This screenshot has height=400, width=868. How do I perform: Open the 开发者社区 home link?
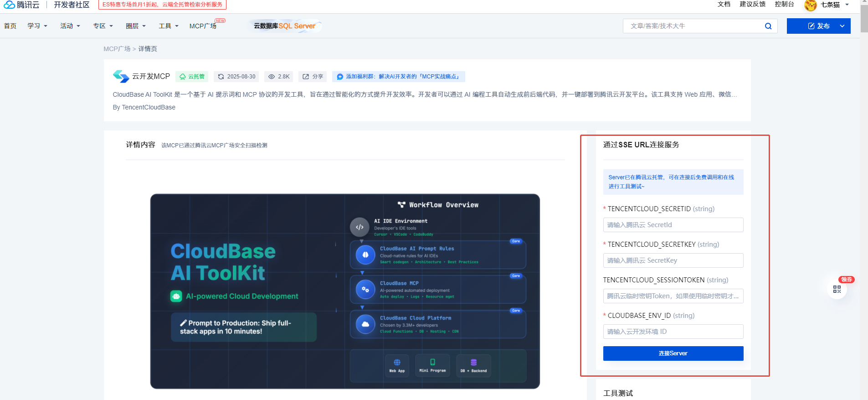[72, 5]
